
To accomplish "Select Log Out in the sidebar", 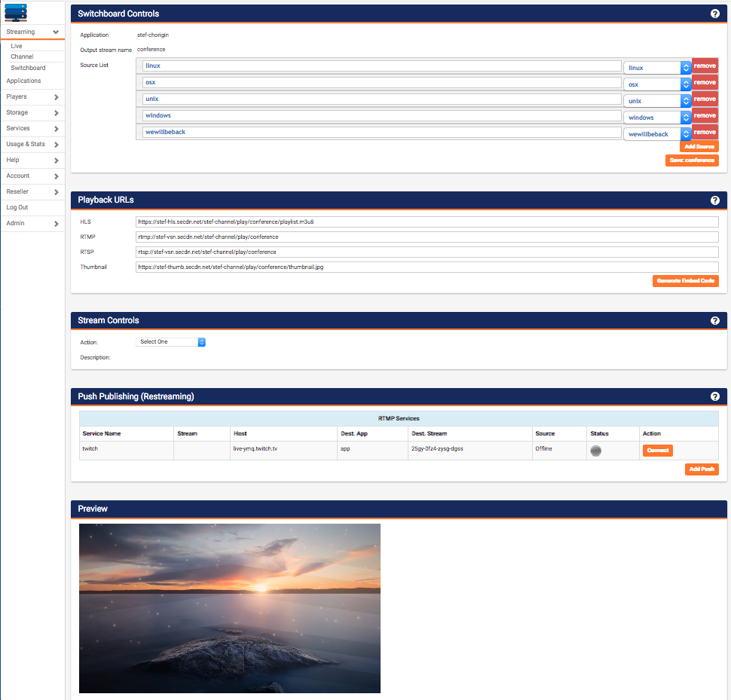I will [17, 207].
